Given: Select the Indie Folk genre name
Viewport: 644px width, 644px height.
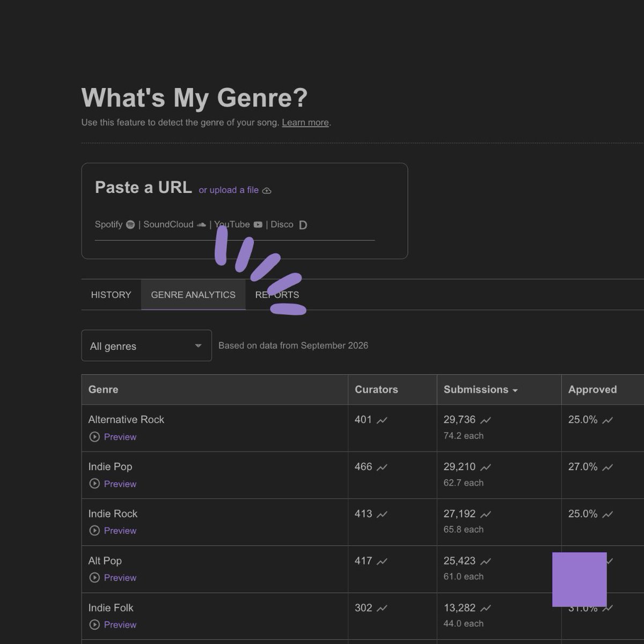Looking at the screenshot, I should (111, 608).
